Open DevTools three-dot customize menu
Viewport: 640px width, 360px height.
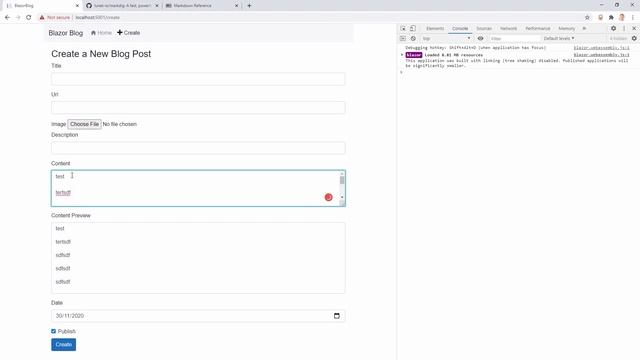click(624, 29)
